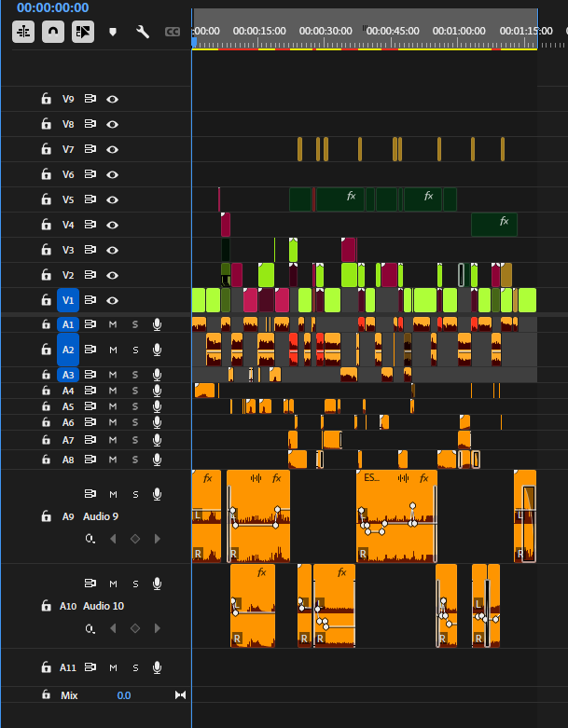Image resolution: width=568 pixels, height=728 pixels.
Task: Select the A8 track label
Action: (68, 460)
